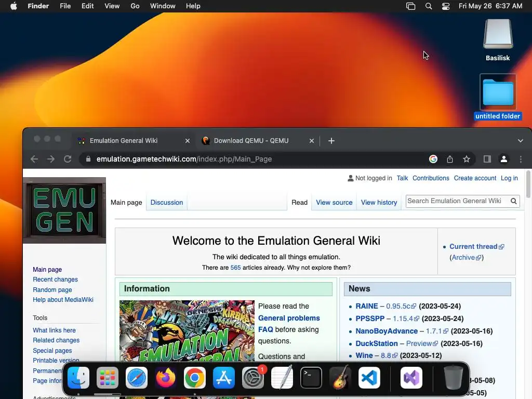Launch Firefox from the Dock

166,378
